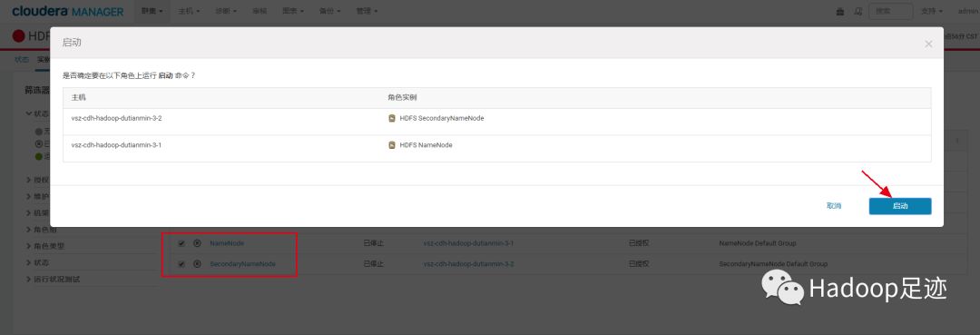Expand the 授权 filter section
Screen dimensions: 980x335
(37, 180)
